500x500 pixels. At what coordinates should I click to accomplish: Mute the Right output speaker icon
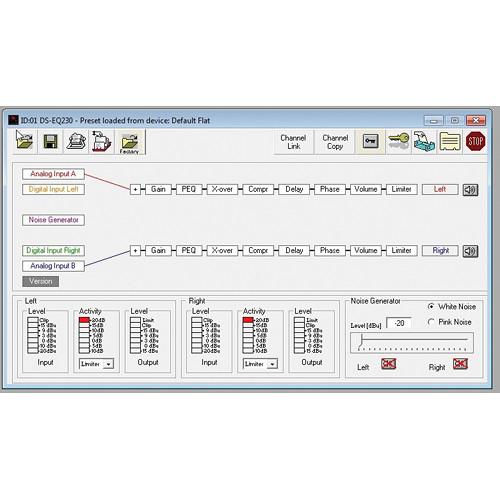(470, 251)
